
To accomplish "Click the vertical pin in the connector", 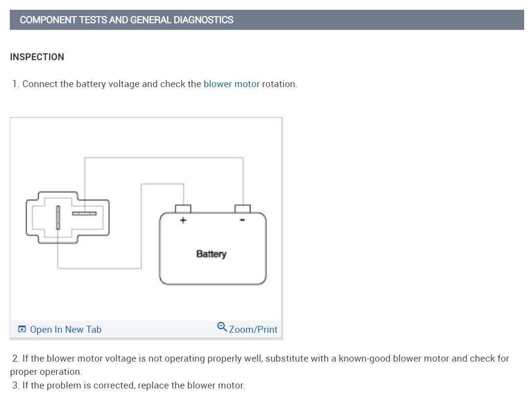I will [x=58, y=217].
